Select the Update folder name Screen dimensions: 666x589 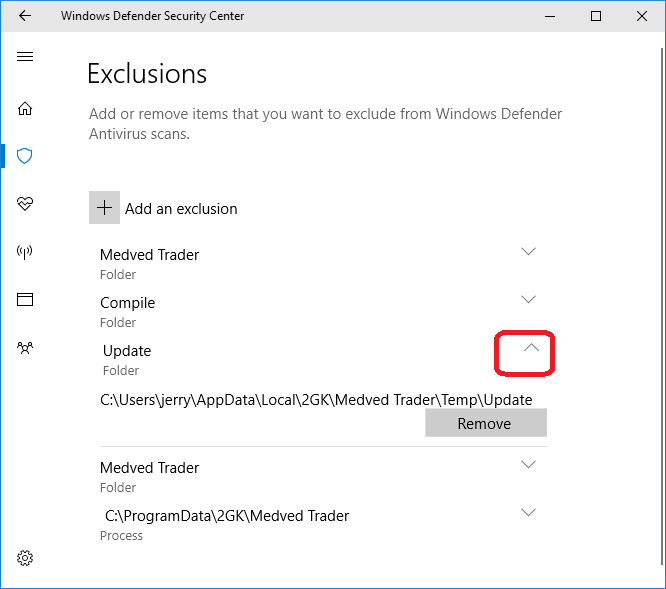tap(127, 351)
